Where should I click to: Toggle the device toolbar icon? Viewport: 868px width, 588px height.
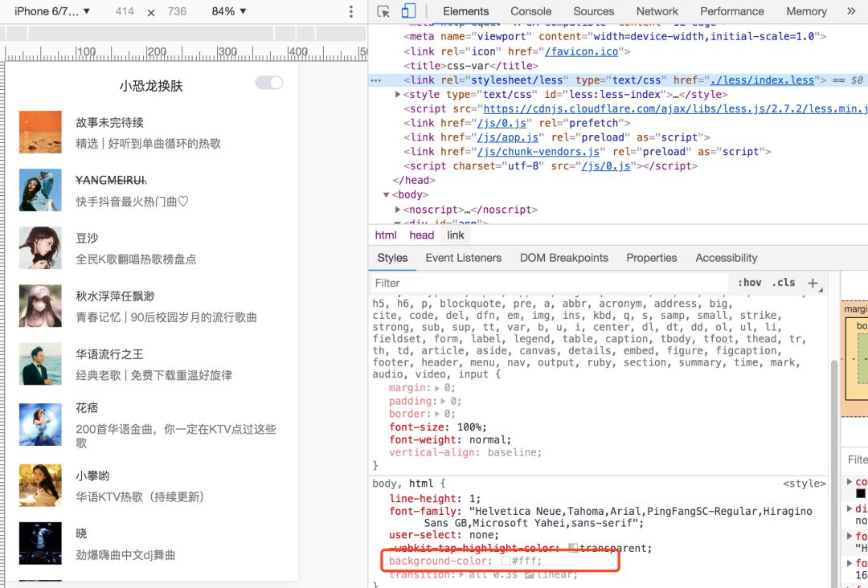point(408,11)
